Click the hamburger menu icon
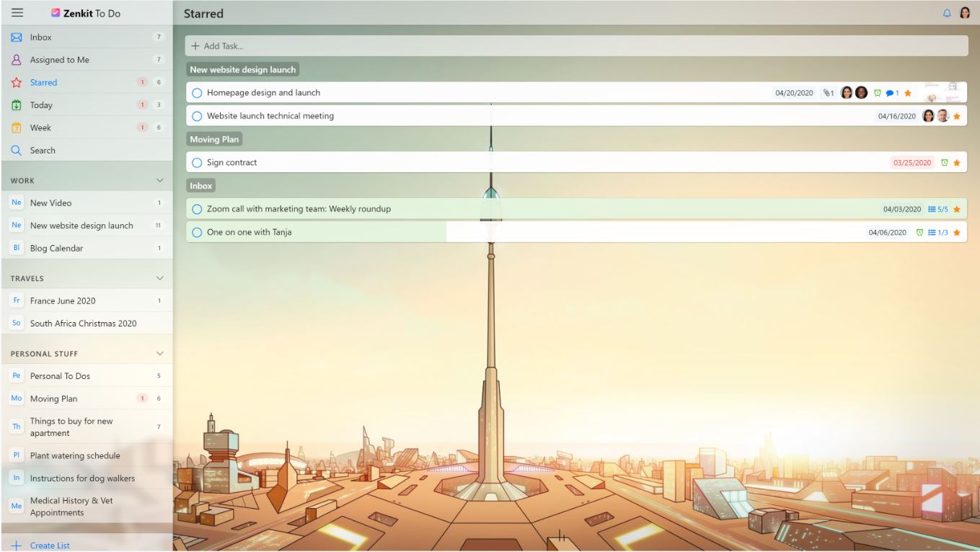 [x=17, y=13]
